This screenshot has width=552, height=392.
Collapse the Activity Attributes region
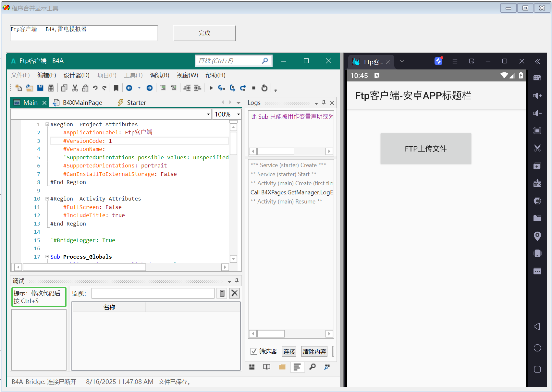pyautogui.click(x=47, y=199)
